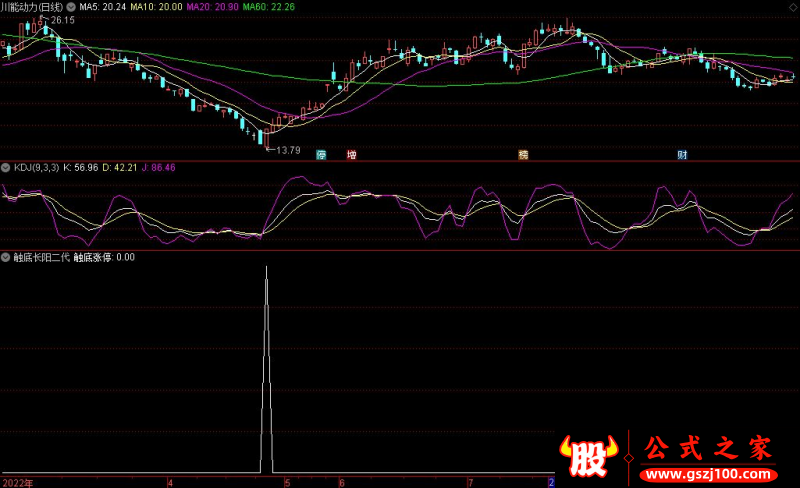Click the 财 financial report marker
Screen dimensions: 800x488
[682, 155]
